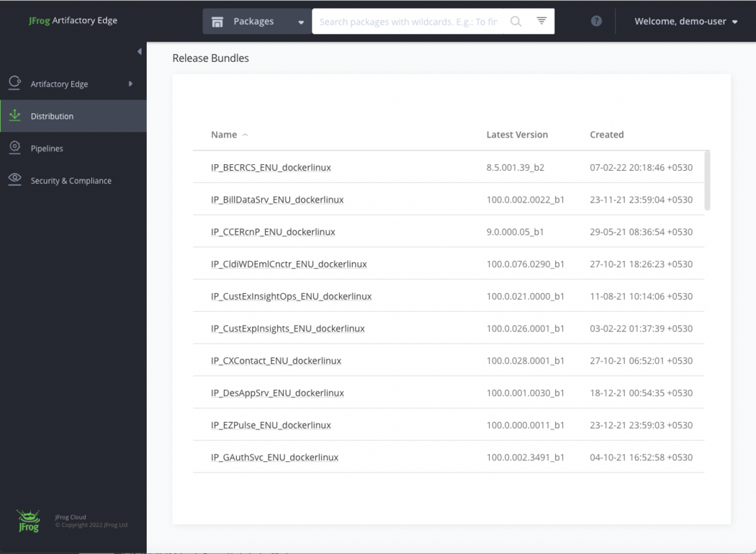Click version 9.0.000.05_b1
Viewport: 756px width, 554px height.
pyautogui.click(x=515, y=232)
